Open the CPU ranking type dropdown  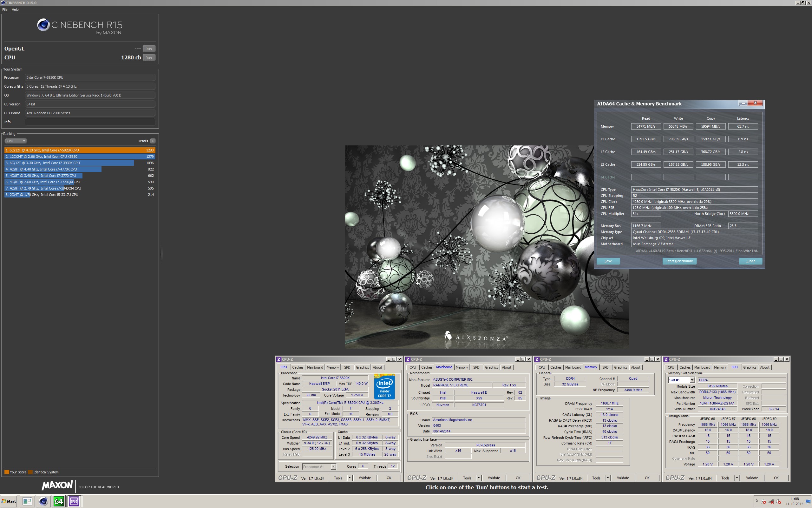click(x=16, y=141)
